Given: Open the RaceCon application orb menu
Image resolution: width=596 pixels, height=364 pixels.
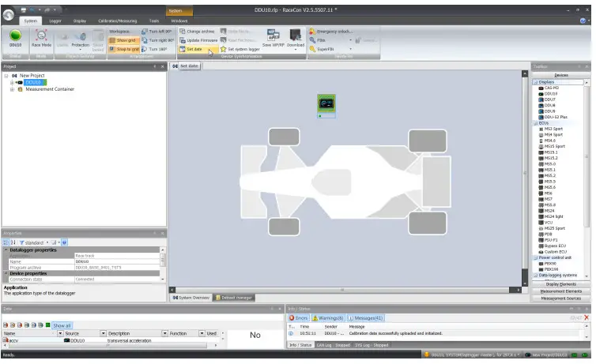Looking at the screenshot, I should pyautogui.click(x=9, y=15).
